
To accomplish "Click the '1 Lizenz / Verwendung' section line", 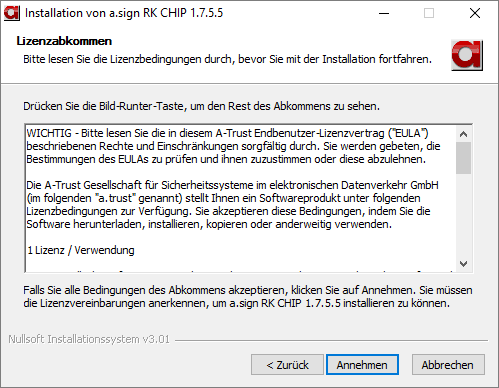I will (81, 250).
